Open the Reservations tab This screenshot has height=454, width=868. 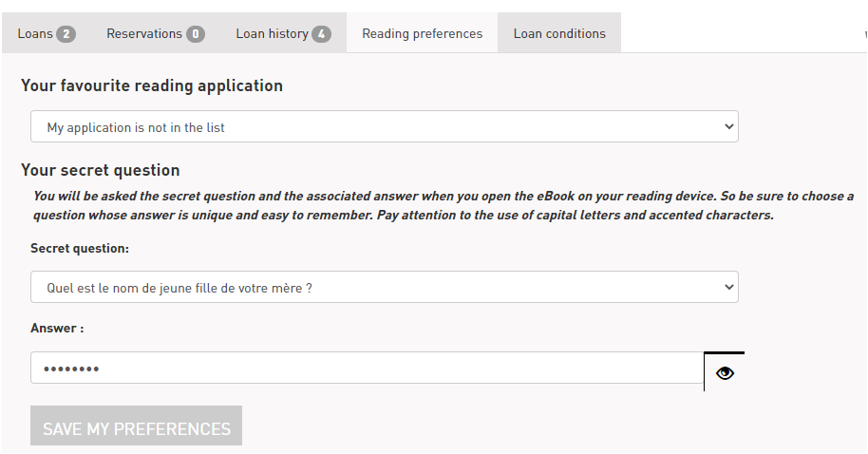156,33
